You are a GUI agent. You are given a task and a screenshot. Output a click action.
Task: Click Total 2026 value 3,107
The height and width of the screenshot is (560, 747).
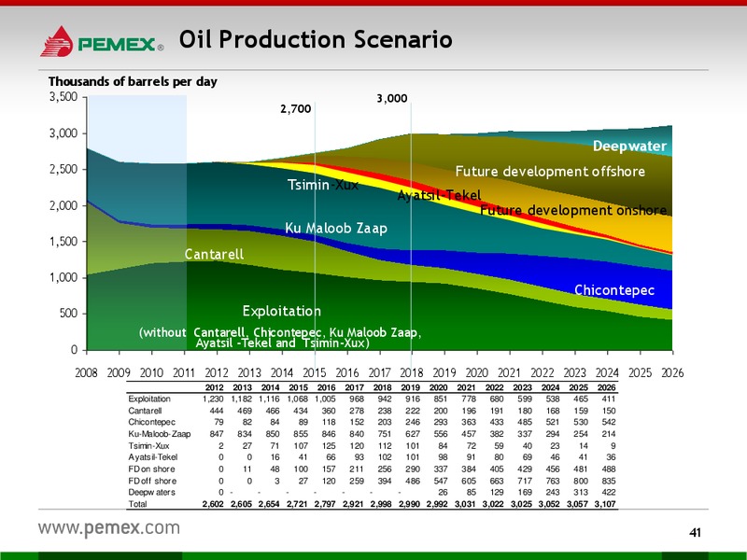pyautogui.click(x=605, y=504)
